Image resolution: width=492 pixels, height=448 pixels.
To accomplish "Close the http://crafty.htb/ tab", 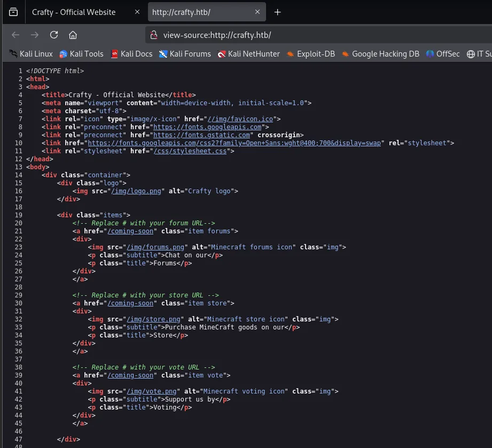I will point(257,12).
